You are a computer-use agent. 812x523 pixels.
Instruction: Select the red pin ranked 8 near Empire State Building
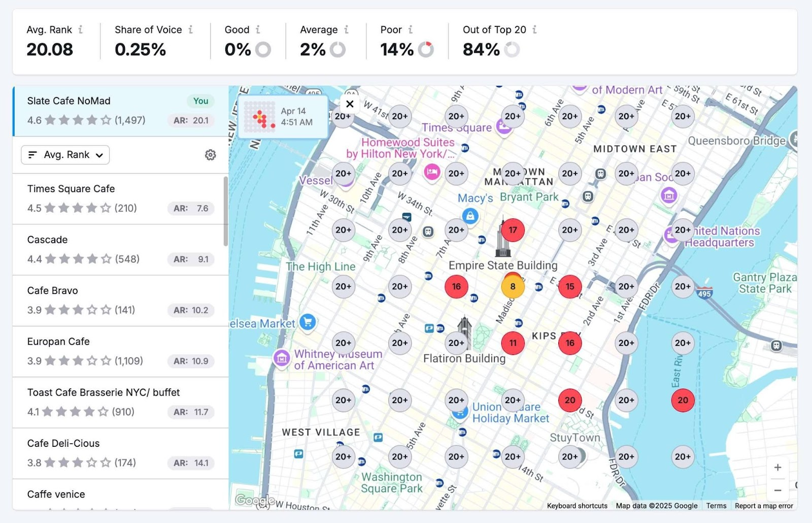tap(513, 286)
